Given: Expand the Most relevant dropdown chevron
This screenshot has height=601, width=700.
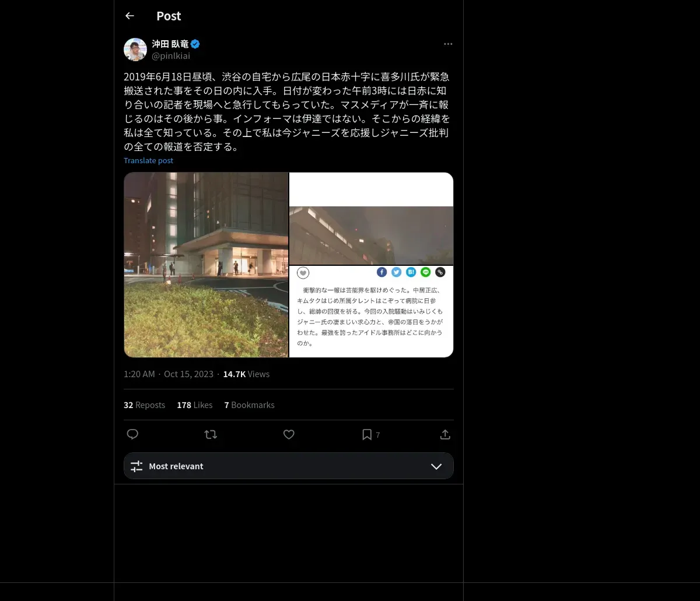Looking at the screenshot, I should (436, 466).
